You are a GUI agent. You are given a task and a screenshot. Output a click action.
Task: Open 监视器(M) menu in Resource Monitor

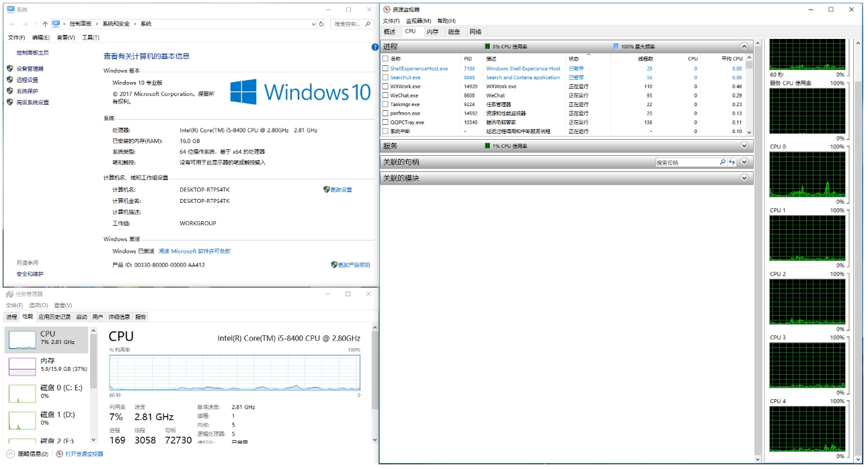(x=418, y=21)
